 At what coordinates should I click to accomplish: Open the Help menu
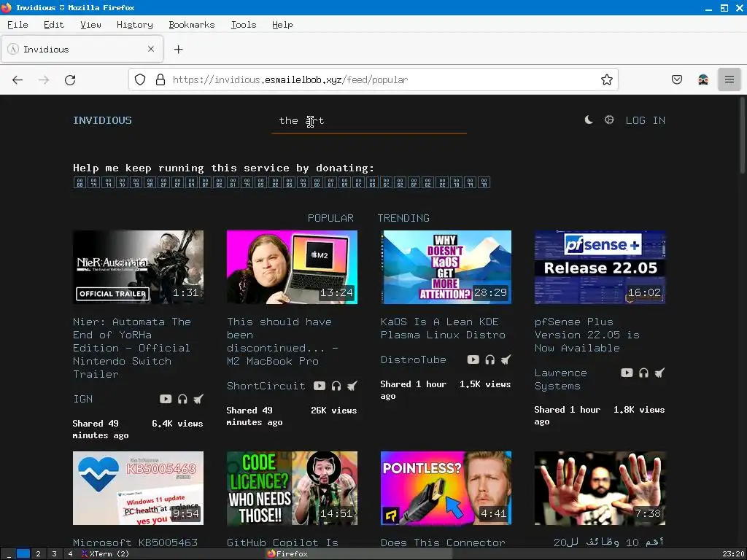pyautogui.click(x=282, y=25)
